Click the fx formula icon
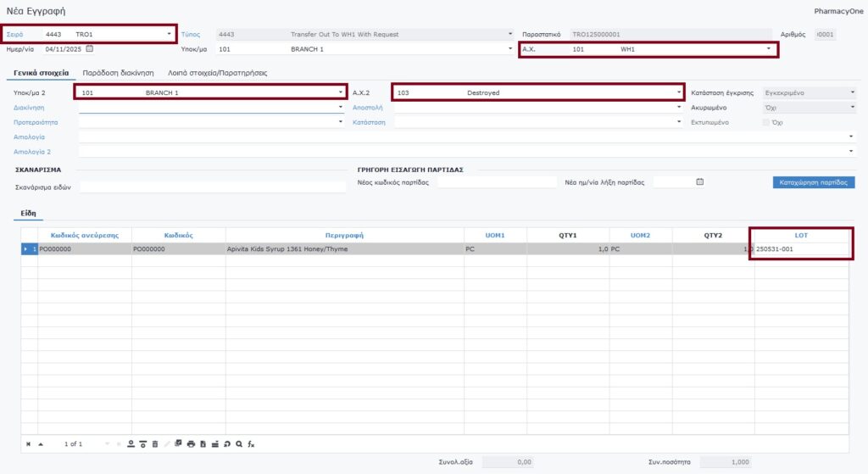The height and width of the screenshot is (474, 868). 251,443
